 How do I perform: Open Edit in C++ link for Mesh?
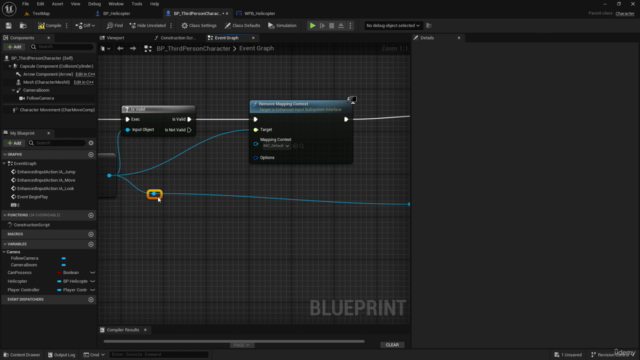[84, 82]
